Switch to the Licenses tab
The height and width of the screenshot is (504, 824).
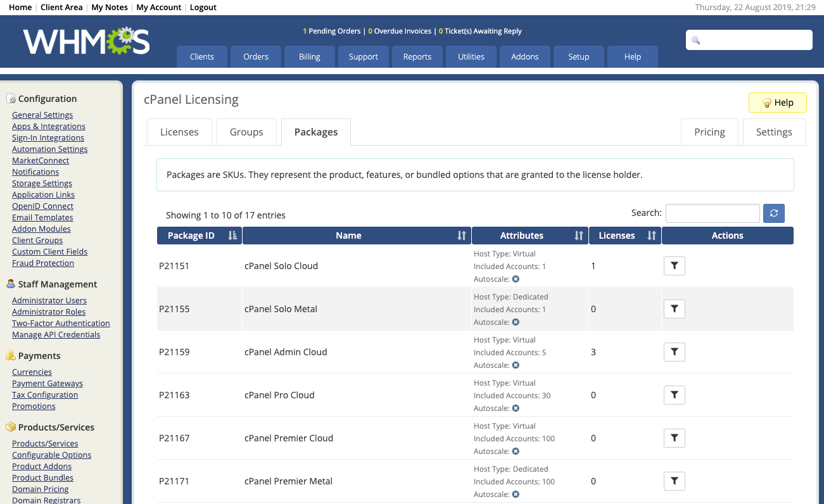(179, 132)
